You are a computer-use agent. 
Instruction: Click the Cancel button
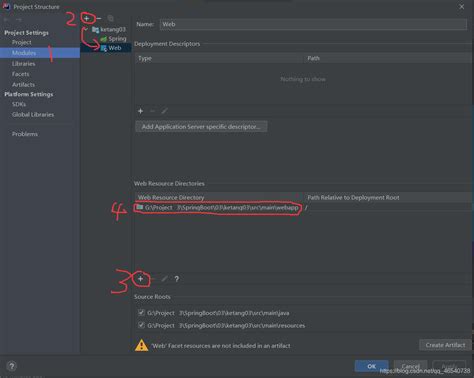click(410, 366)
